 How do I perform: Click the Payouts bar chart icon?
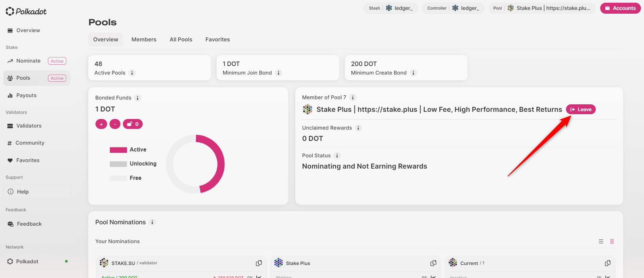(x=10, y=95)
